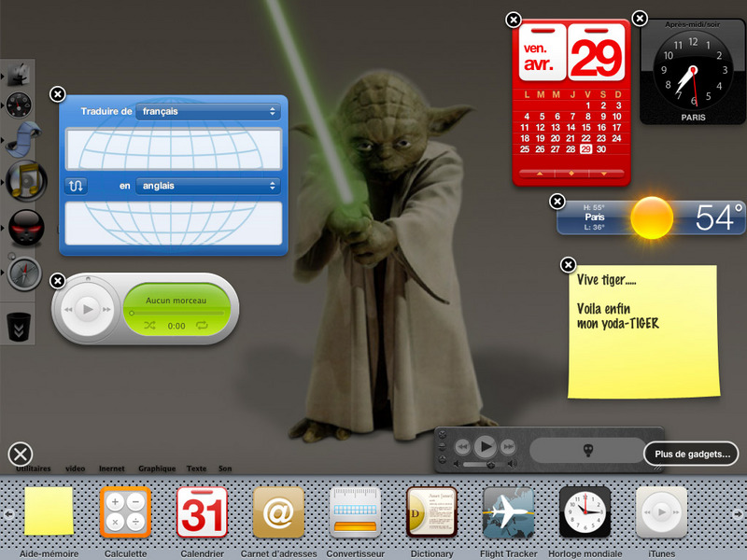Launch the Dashboard gauge icon in the dock

[x=19, y=105]
